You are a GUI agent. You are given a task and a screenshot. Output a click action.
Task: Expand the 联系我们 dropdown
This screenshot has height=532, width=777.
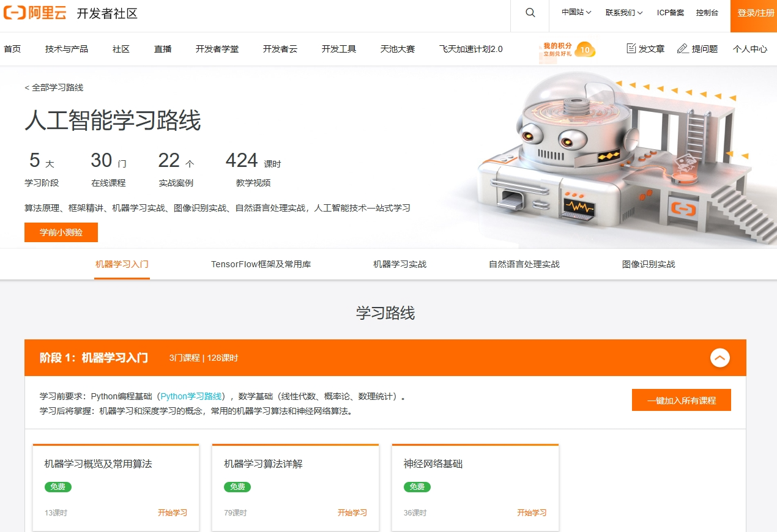(x=623, y=13)
